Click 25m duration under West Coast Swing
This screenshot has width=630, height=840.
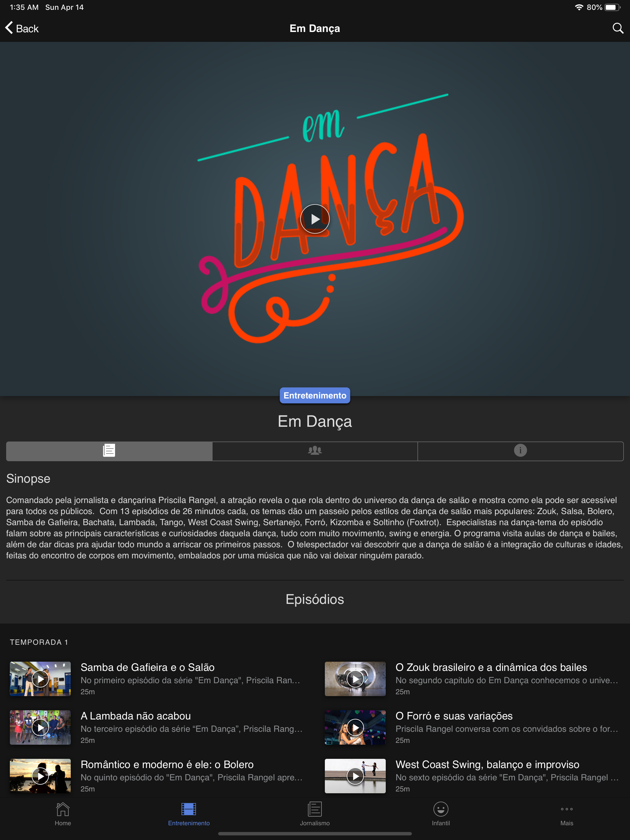pos(402,789)
